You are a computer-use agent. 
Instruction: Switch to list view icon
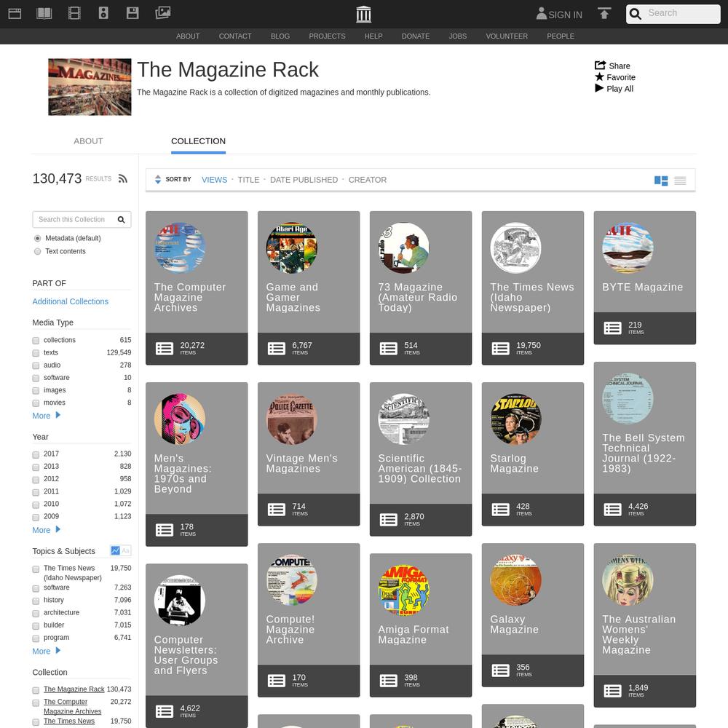pos(680,181)
